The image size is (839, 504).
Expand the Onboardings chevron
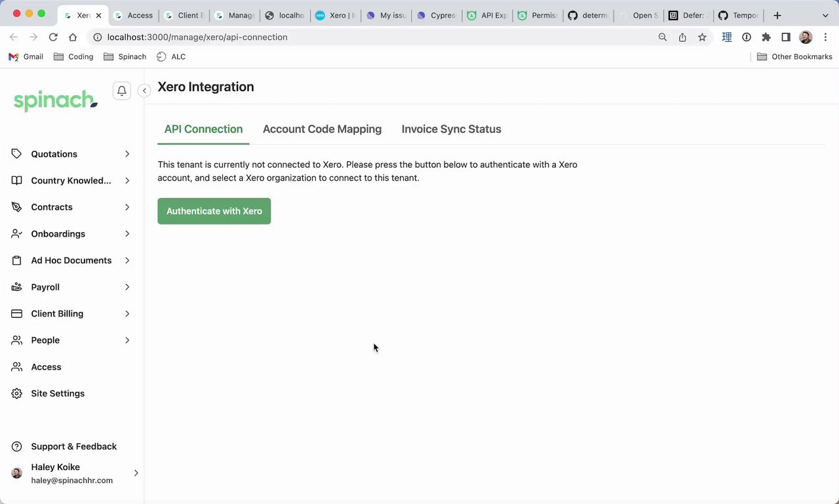coord(127,234)
